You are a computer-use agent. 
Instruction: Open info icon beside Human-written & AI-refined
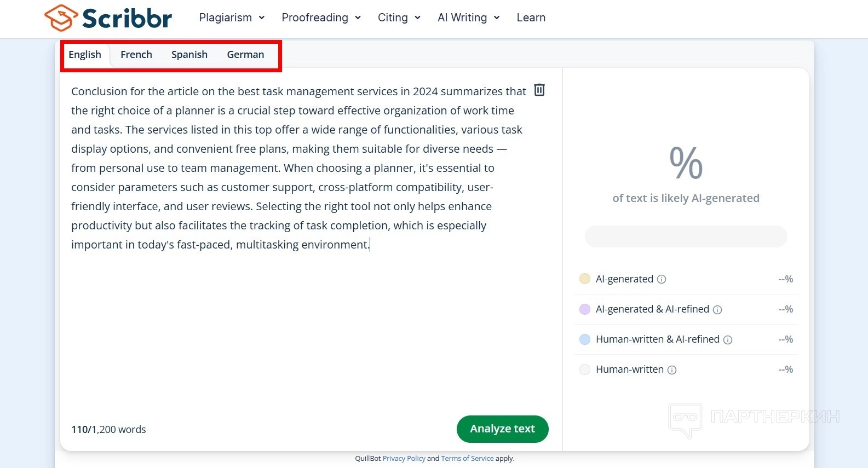click(x=728, y=340)
